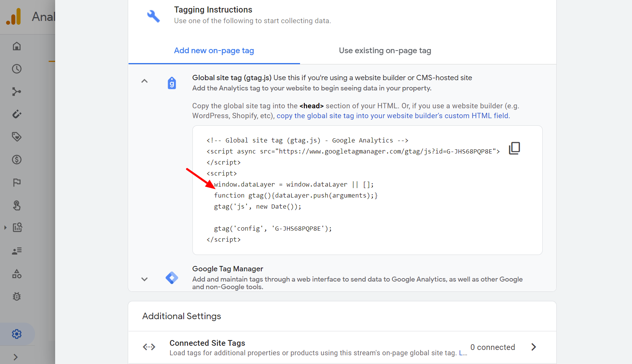Click the Tagging Instructions title

[213, 10]
